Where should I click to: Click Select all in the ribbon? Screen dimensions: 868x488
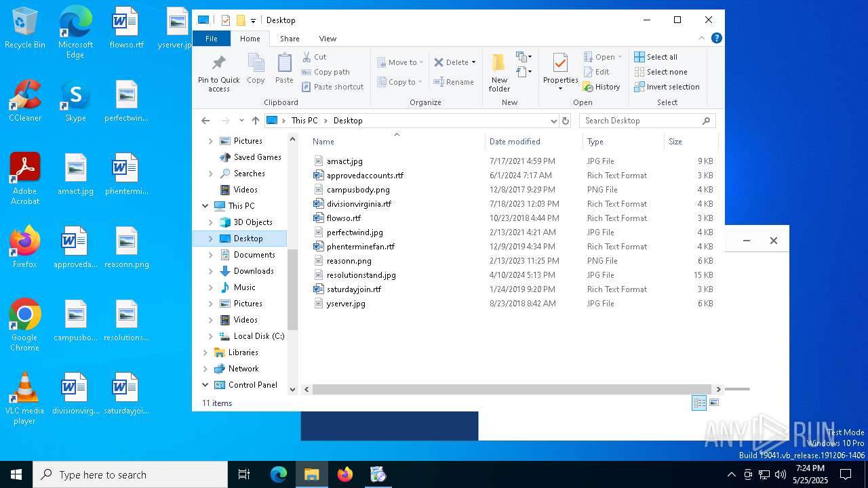click(655, 57)
